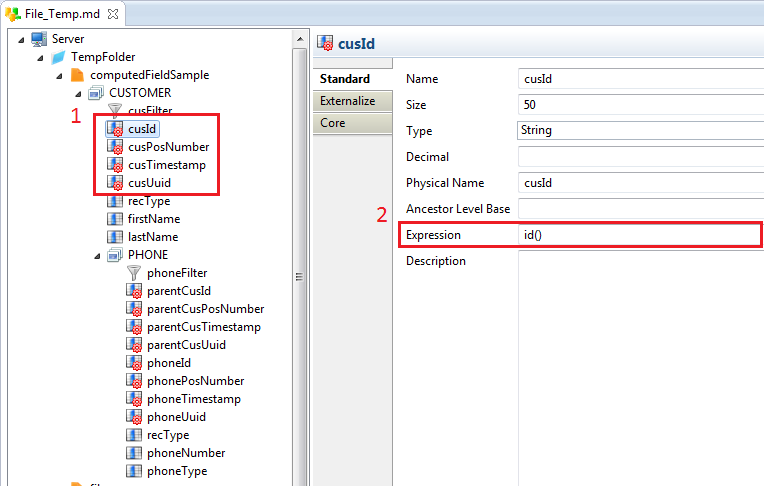Screen dimensions: 764x486
Task: Open the Core tab
Action: (x=333, y=123)
